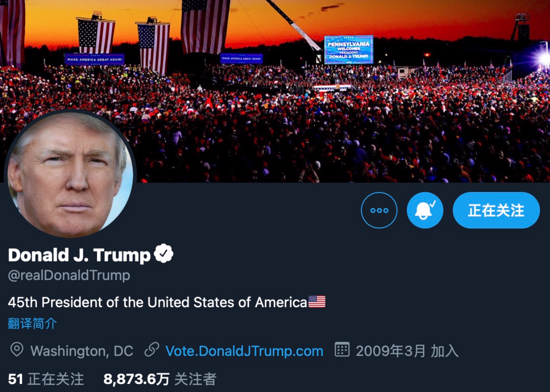Click 翻译简介 to translate the bio
Image resolution: width=550 pixels, height=392 pixels.
[x=32, y=323]
